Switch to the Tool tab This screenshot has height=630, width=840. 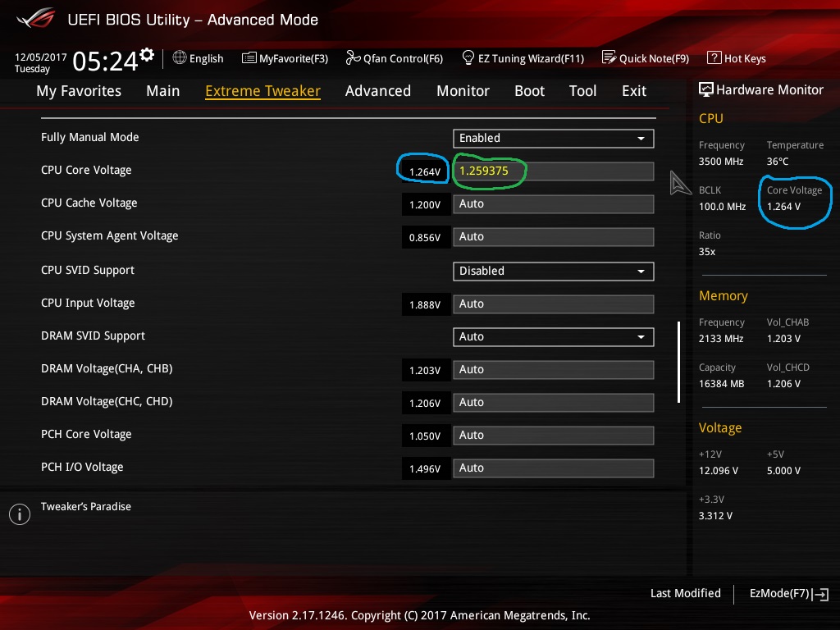(583, 91)
